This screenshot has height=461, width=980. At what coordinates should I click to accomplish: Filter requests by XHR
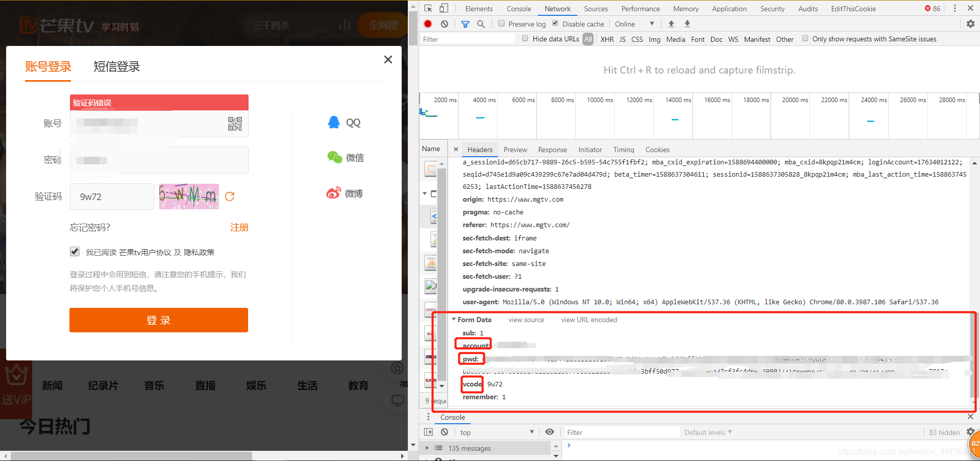pyautogui.click(x=607, y=39)
